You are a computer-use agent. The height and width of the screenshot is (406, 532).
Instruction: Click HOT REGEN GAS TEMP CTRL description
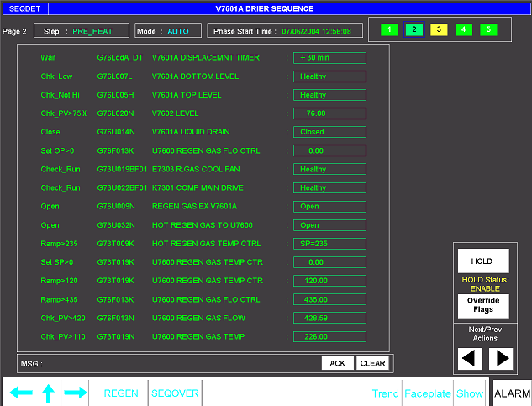click(x=206, y=244)
